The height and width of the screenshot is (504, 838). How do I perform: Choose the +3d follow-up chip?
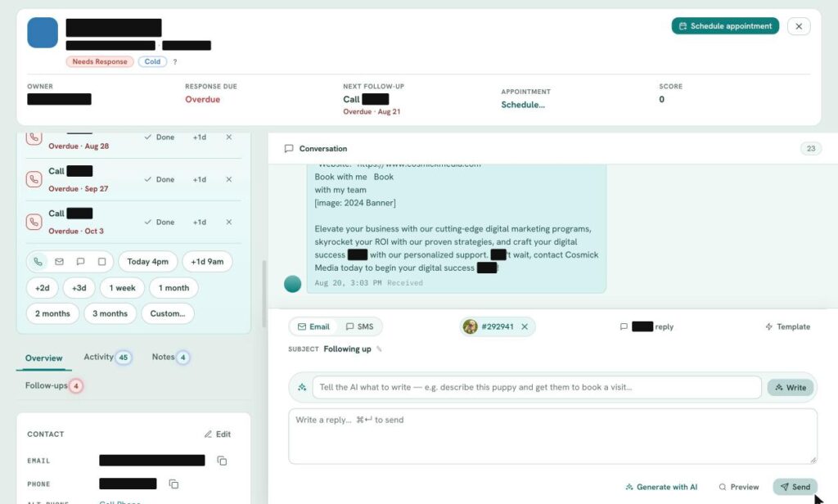(x=79, y=287)
